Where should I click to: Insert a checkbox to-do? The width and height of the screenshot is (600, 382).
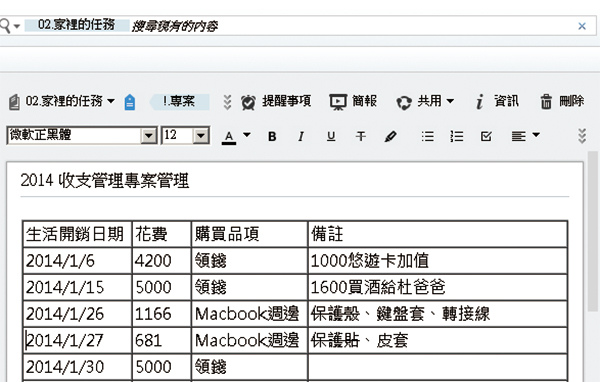486,136
